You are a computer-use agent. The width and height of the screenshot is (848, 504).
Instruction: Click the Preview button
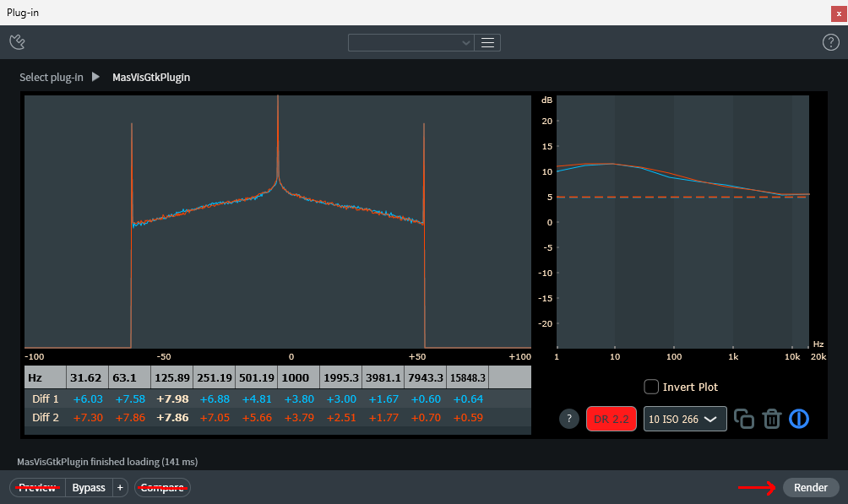tap(37, 488)
